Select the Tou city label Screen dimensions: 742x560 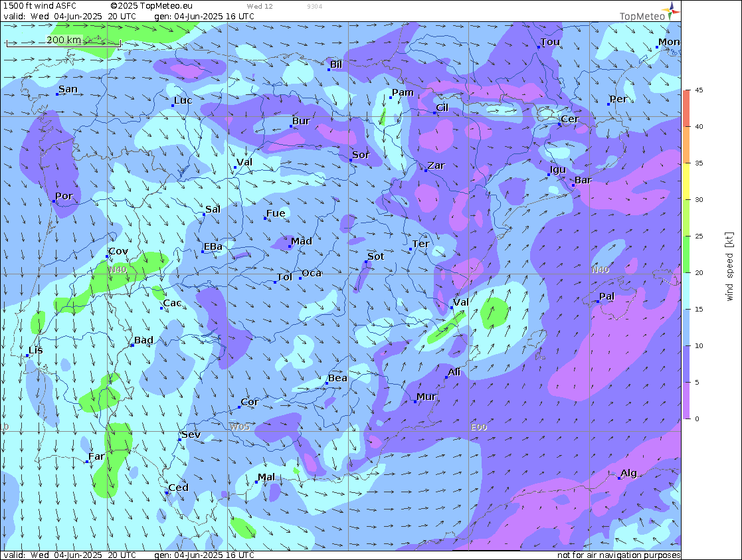click(x=550, y=42)
